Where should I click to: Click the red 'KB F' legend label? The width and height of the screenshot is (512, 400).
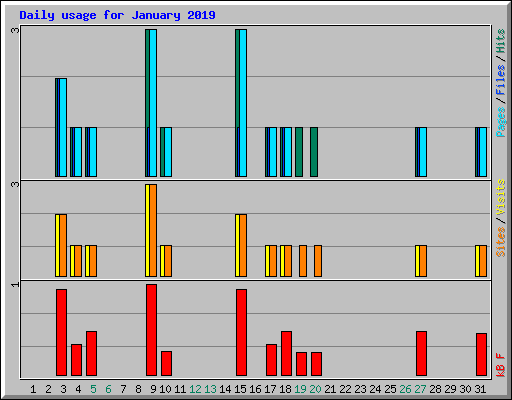point(501,365)
